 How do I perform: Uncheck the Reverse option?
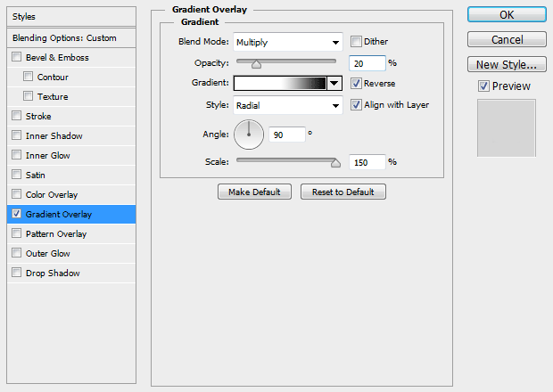357,83
